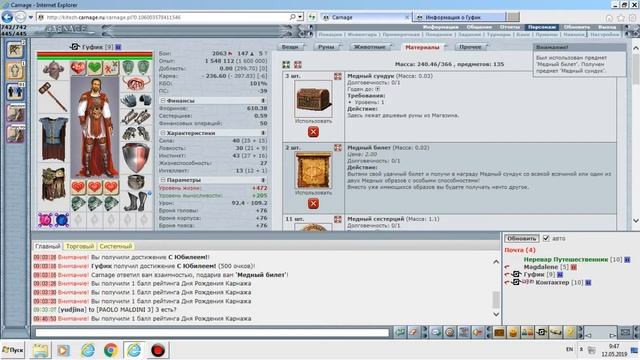Click Использовать under Медный сундук
The height and width of the screenshot is (360, 640).
pyautogui.click(x=313, y=121)
